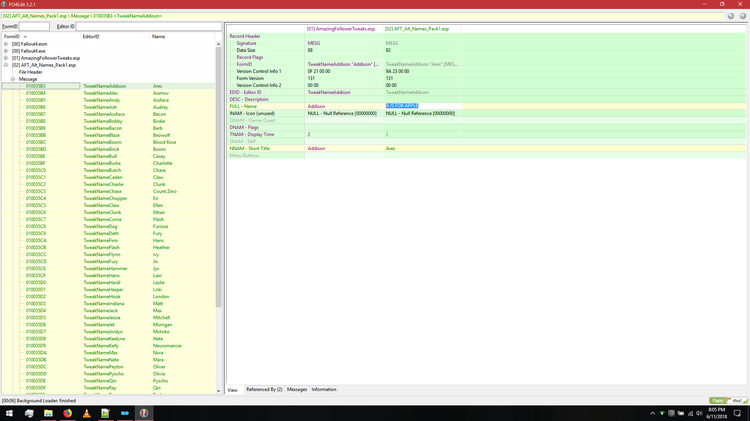The image size is (750, 421).
Task: Click the highlighted FULL - Name edit field
Action: (x=422, y=106)
